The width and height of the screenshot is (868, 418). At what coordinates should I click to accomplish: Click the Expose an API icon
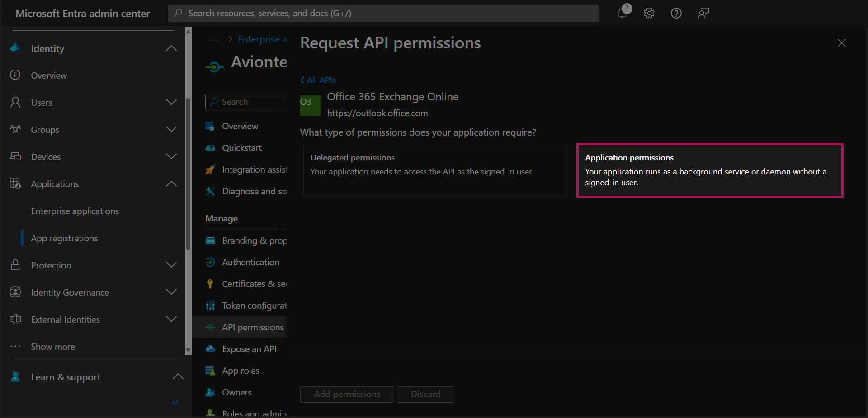210,349
